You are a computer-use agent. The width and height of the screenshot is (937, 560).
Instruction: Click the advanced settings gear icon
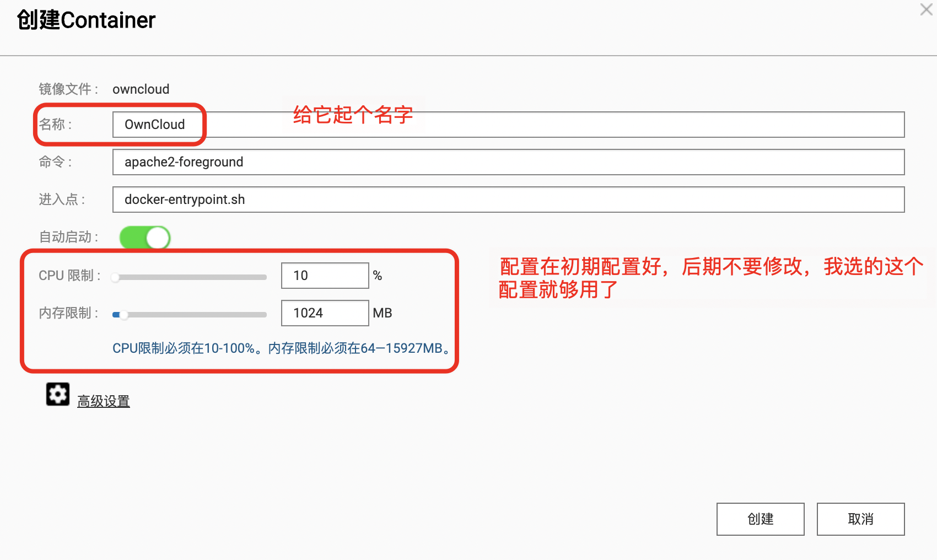(x=58, y=394)
